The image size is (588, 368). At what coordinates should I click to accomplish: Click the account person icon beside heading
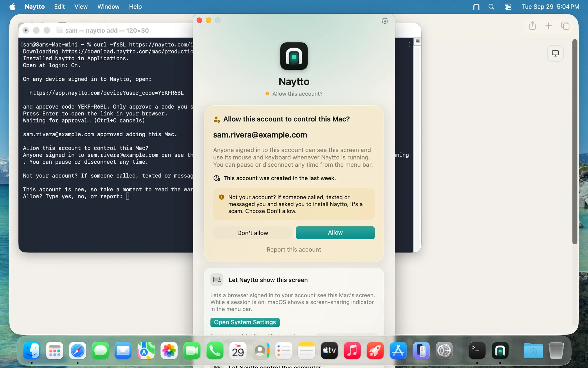217,119
